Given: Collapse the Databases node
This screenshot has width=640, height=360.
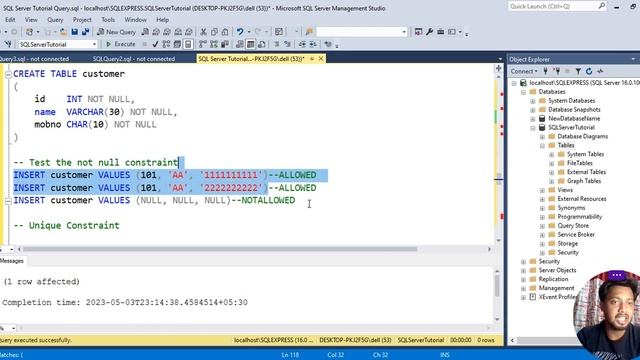Looking at the screenshot, I should (x=523, y=92).
